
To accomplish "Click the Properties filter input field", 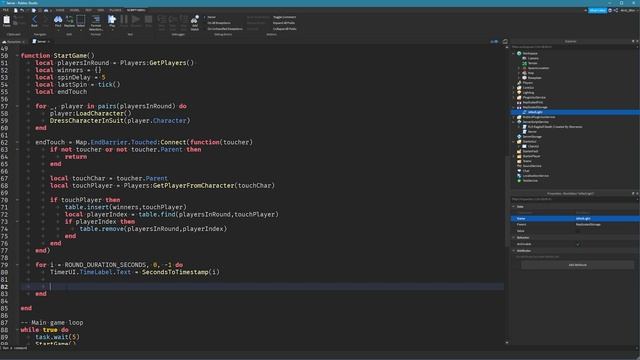I will (573, 199).
